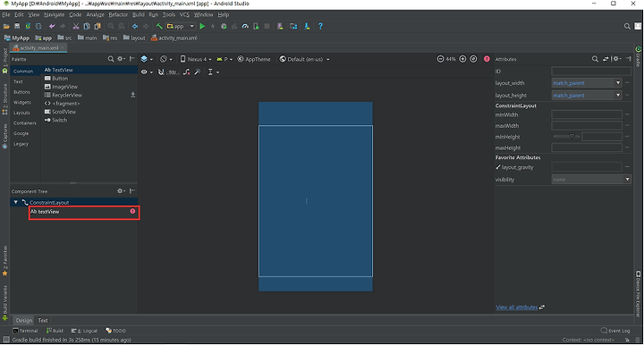This screenshot has width=644, height=345.
Task: Open the Event Log button
Action: (615, 331)
